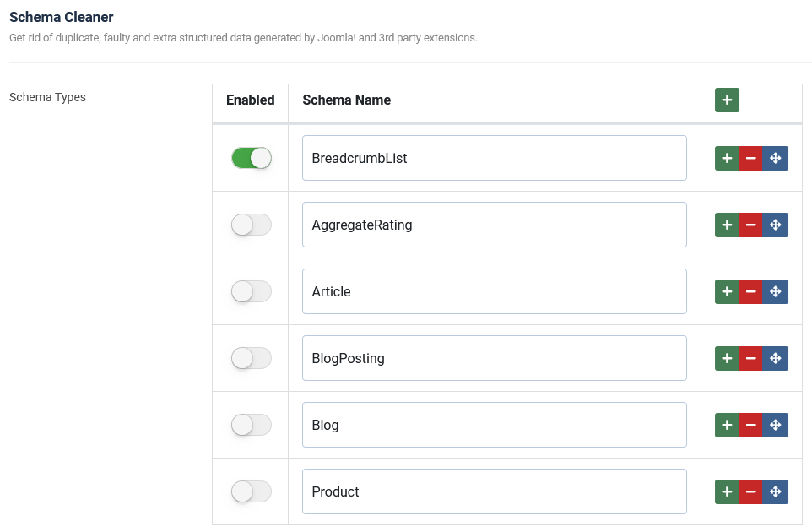Add a row after the Blog schema
The height and width of the screenshot is (532, 812).
[x=727, y=426]
